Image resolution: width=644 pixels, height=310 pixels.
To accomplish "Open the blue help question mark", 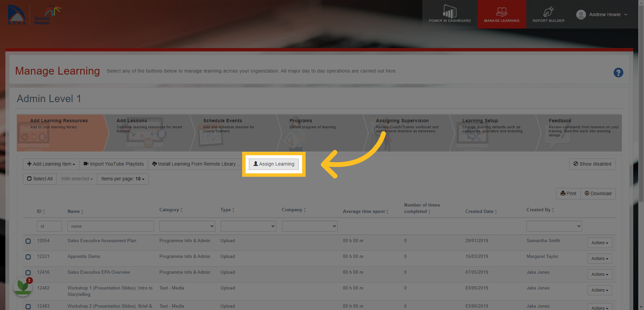I will click(x=618, y=73).
